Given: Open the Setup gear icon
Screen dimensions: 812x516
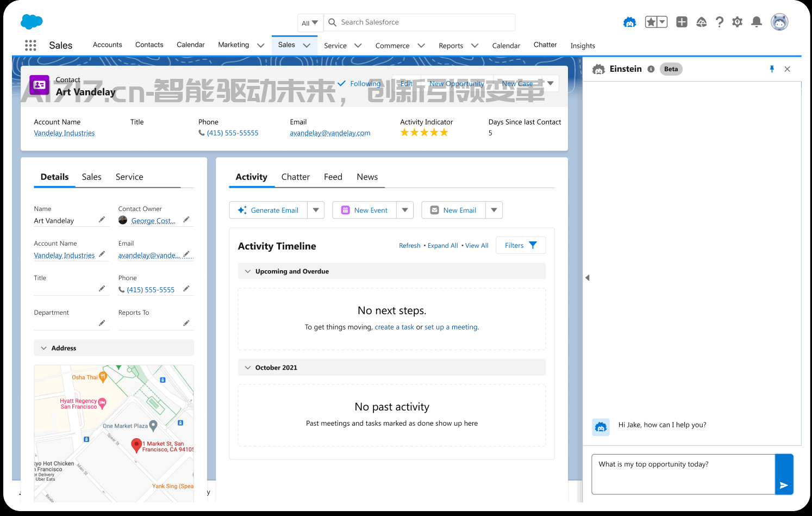Looking at the screenshot, I should 737,22.
